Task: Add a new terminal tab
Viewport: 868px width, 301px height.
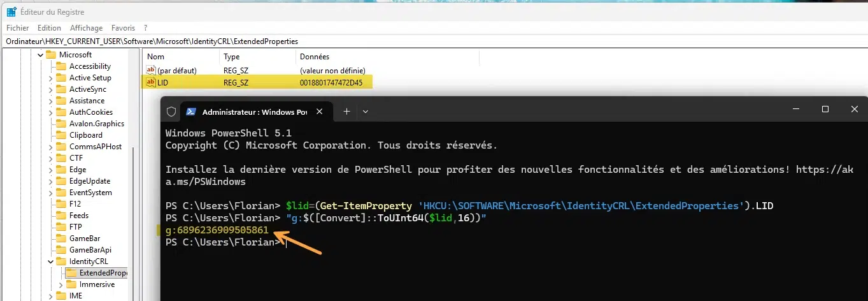Action: click(346, 111)
